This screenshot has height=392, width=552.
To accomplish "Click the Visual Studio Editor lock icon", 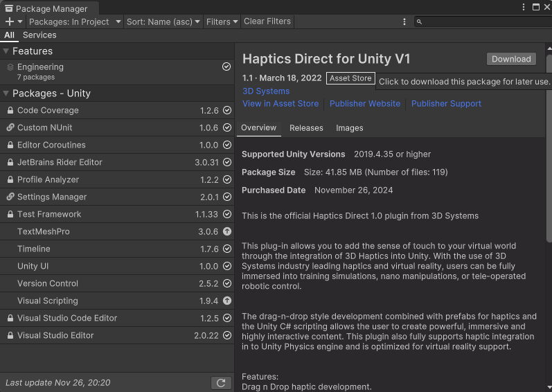I will [10, 336].
